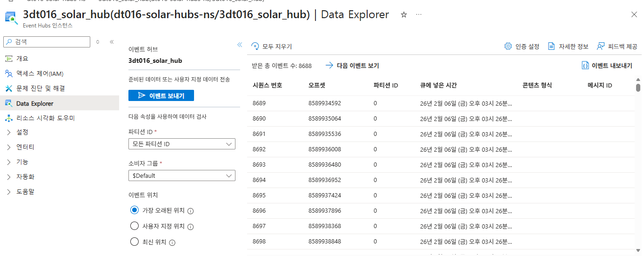The image size is (644, 256).
Task: Select the row with sequence number 8692
Action: pyautogui.click(x=441, y=149)
